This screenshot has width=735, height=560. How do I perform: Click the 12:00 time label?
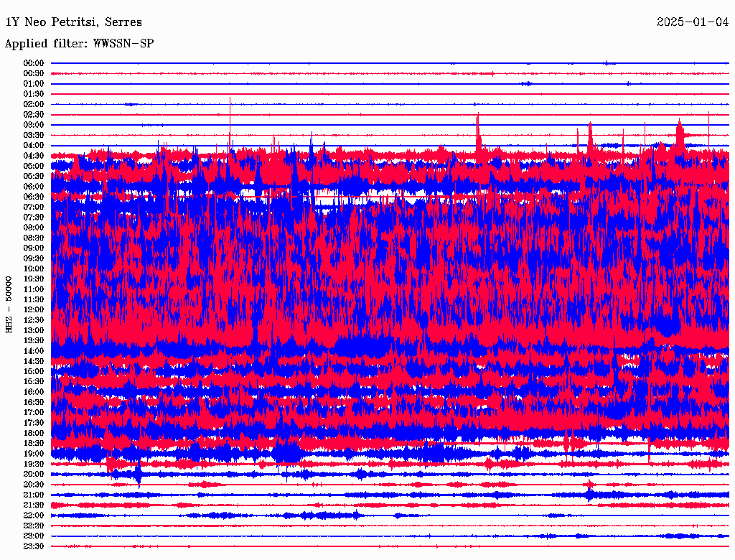(x=34, y=309)
